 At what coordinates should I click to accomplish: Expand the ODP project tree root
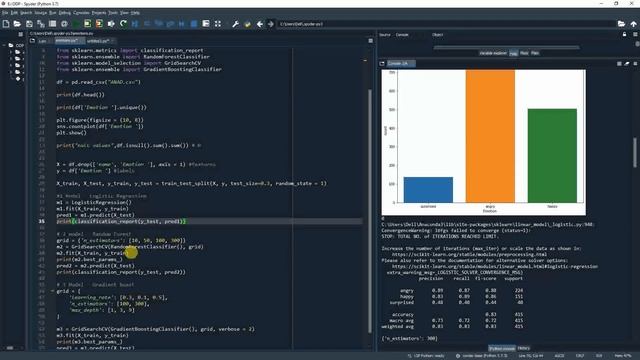coord(5,45)
